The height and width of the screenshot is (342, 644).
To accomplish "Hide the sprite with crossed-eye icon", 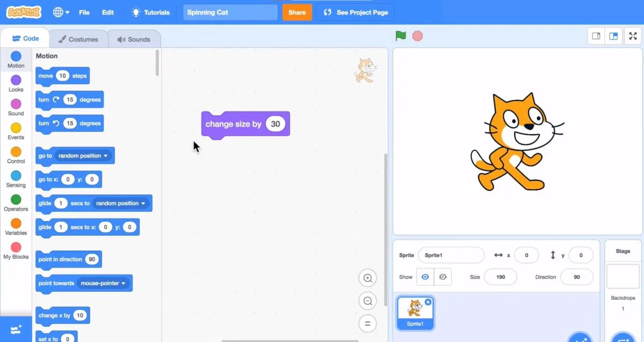I will pyautogui.click(x=443, y=277).
